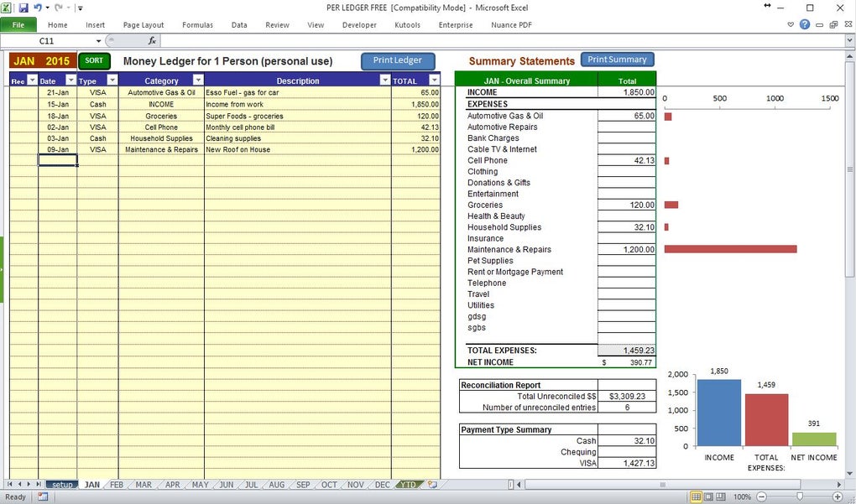
Task: Minimize the ribbon with caret icon
Action: pyautogui.click(x=791, y=24)
